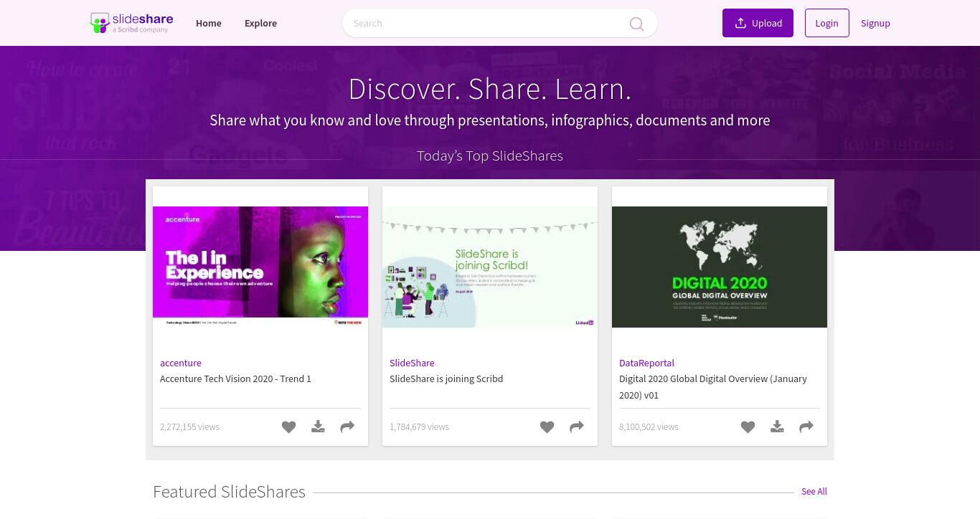This screenshot has height=519, width=980.
Task: Open the Home menu item
Action: coord(209,23)
